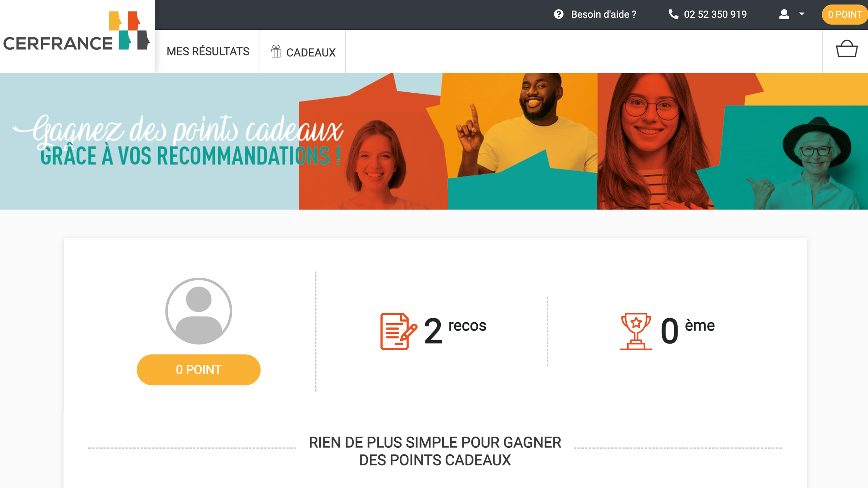Image resolution: width=868 pixels, height=488 pixels.
Task: Click the orange trophy ranking icon
Action: click(x=636, y=331)
